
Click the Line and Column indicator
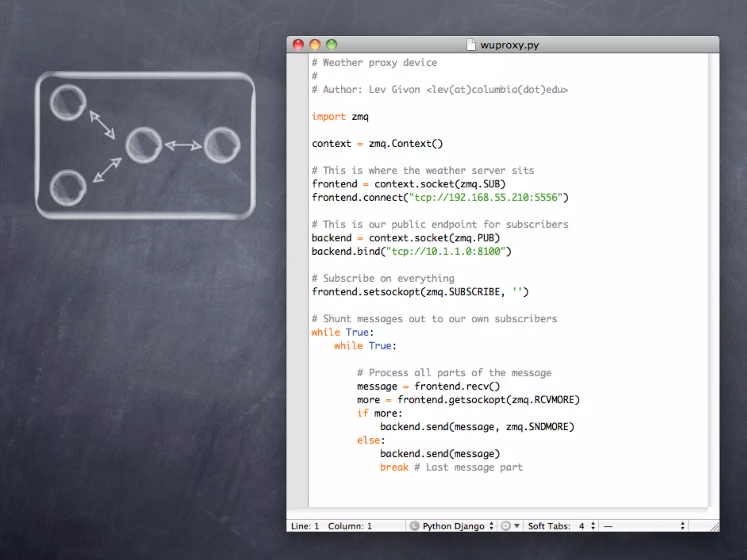pos(331,526)
